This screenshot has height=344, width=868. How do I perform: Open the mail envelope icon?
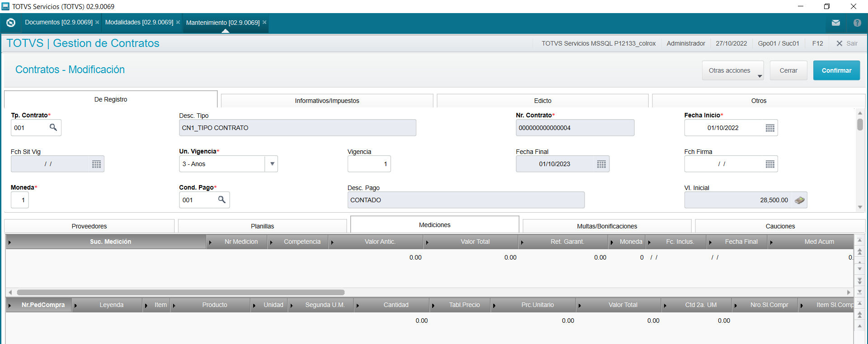click(836, 23)
